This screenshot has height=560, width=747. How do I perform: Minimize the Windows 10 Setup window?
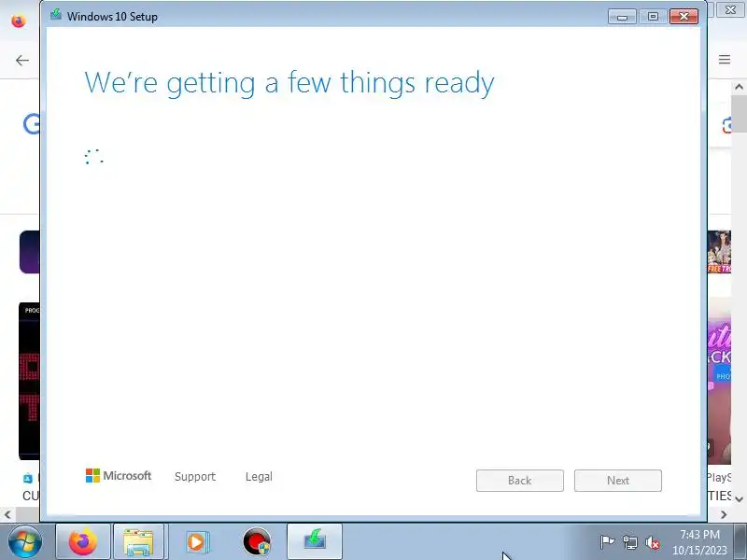click(622, 17)
